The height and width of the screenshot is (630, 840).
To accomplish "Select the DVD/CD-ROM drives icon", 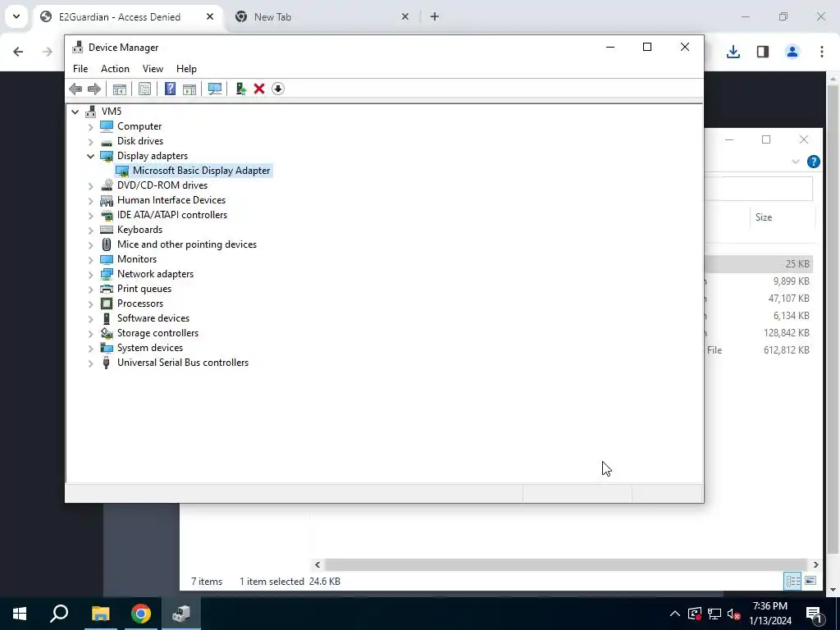I will point(107,185).
